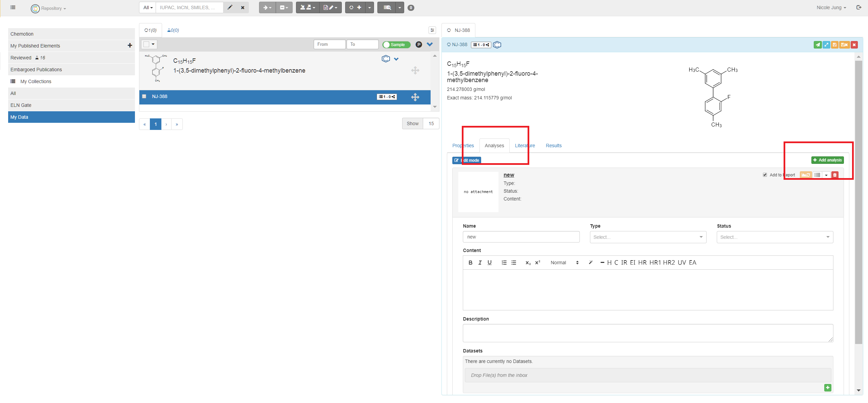The width and height of the screenshot is (868, 403).
Task: Open the analysis Status select dropdown
Action: [x=775, y=237]
